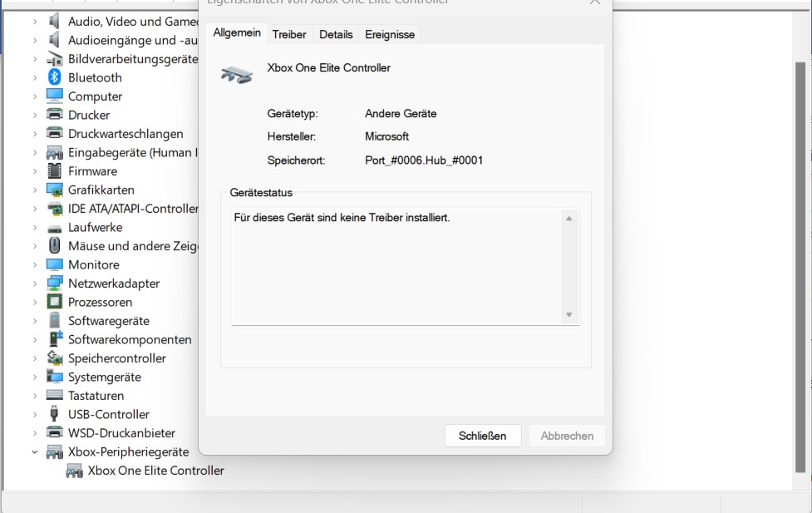Click the WSD-Druckanbieter printer icon
The image size is (812, 513).
[54, 432]
